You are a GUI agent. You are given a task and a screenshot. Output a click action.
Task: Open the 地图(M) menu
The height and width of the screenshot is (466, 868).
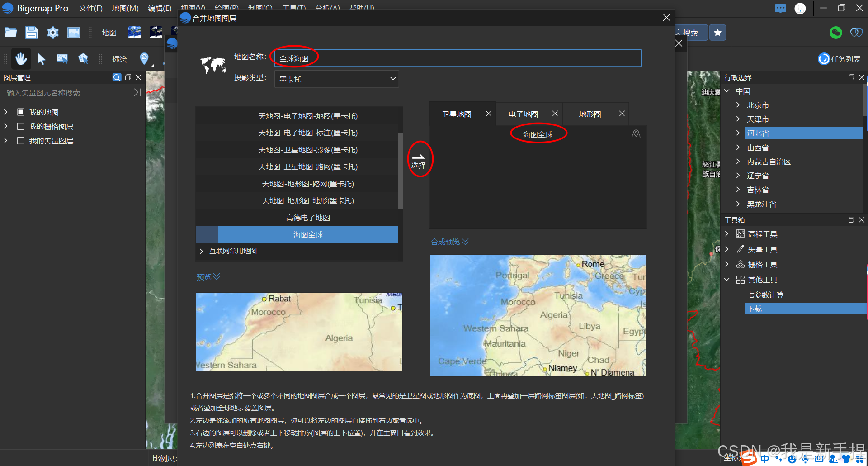(125, 8)
